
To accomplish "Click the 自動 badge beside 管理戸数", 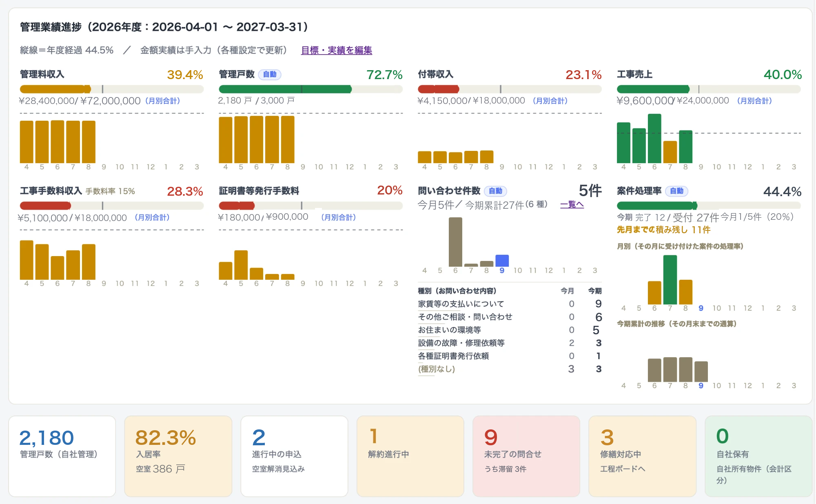I will (x=270, y=74).
